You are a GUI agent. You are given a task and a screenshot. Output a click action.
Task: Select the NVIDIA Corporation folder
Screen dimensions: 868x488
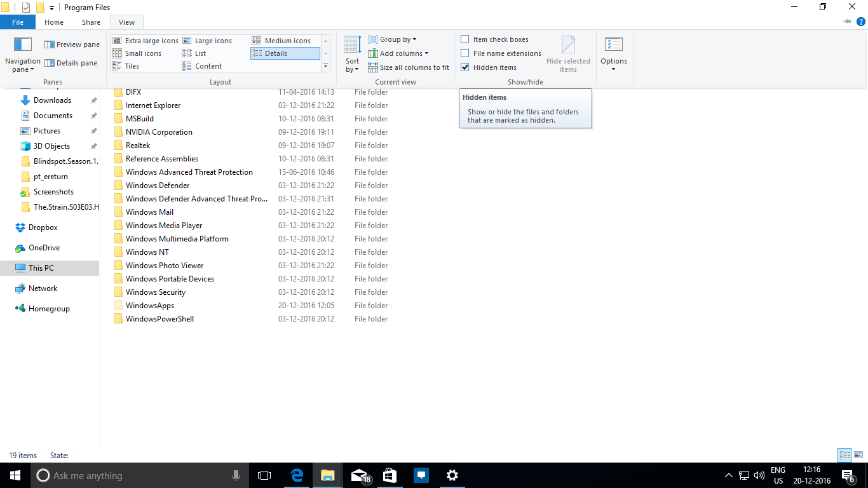[159, 132]
